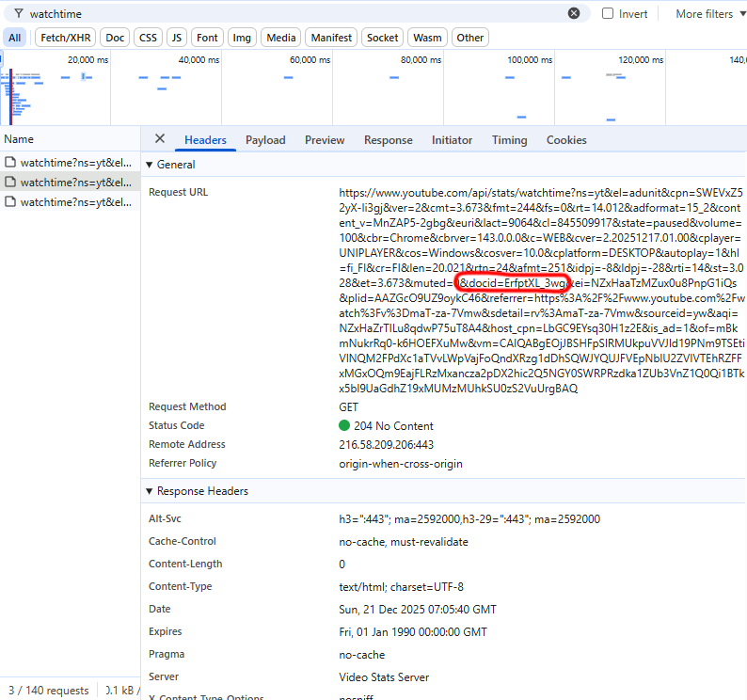Filter by Doc requests
Image resolution: width=747 pixels, height=700 pixels.
115,38
